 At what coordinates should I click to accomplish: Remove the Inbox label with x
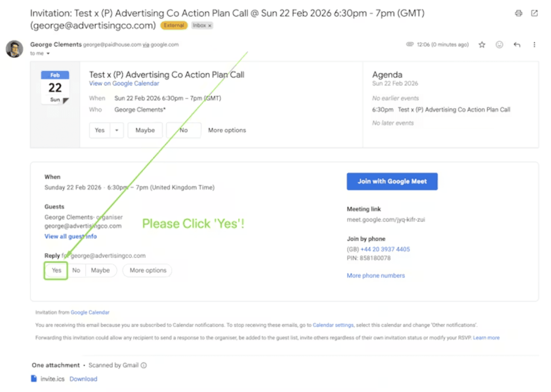210,25
